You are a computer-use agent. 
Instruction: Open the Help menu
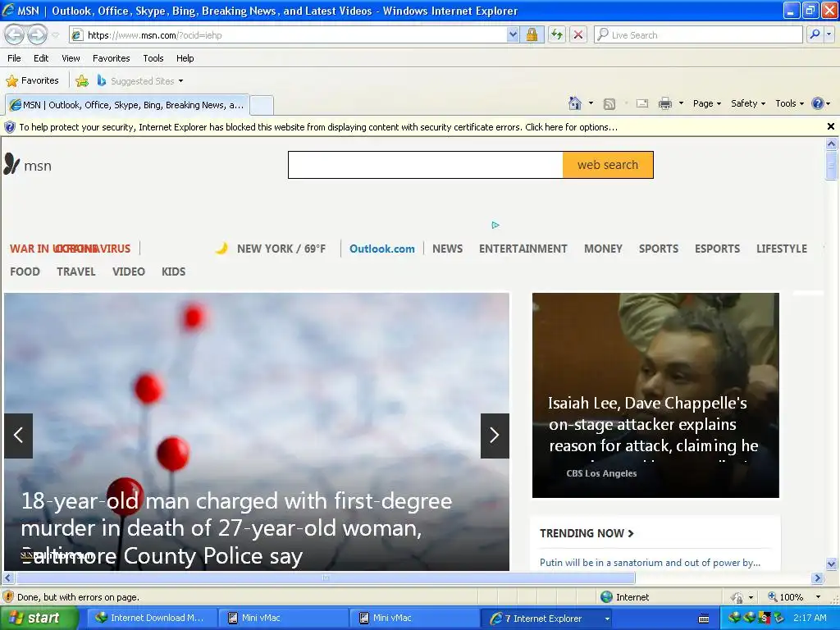tap(185, 58)
